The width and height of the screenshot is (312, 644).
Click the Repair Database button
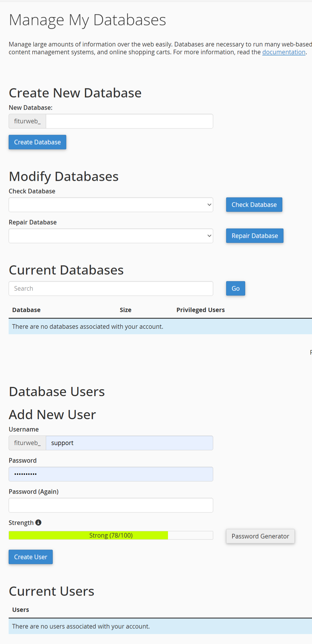pos(255,236)
